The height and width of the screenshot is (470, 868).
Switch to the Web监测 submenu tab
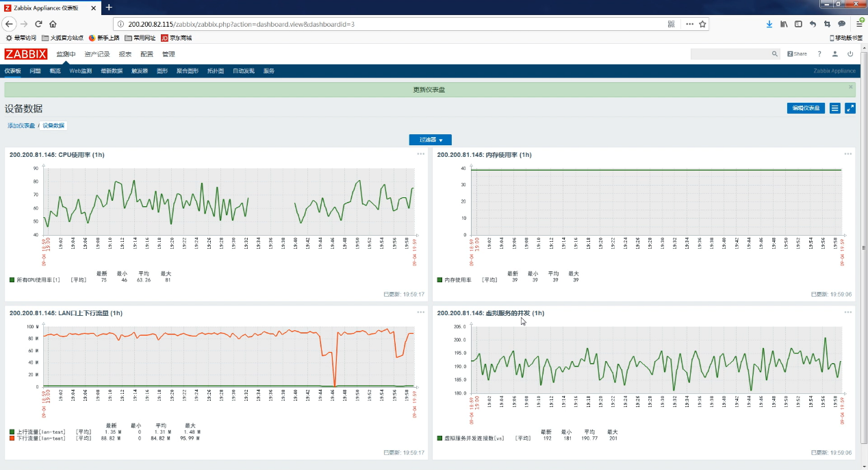coord(80,71)
